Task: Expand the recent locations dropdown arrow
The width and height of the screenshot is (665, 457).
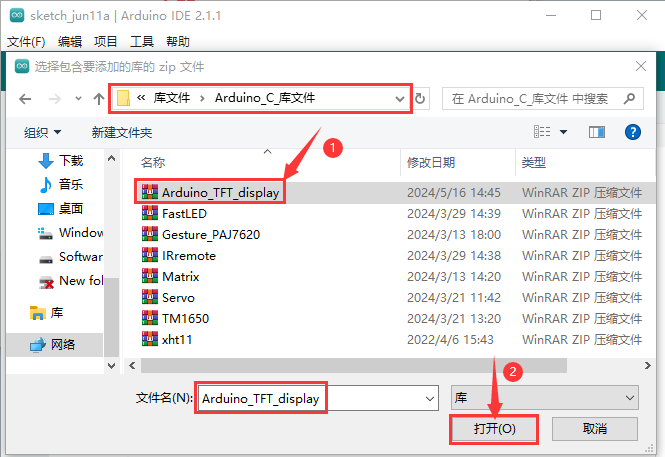Action: (78, 99)
